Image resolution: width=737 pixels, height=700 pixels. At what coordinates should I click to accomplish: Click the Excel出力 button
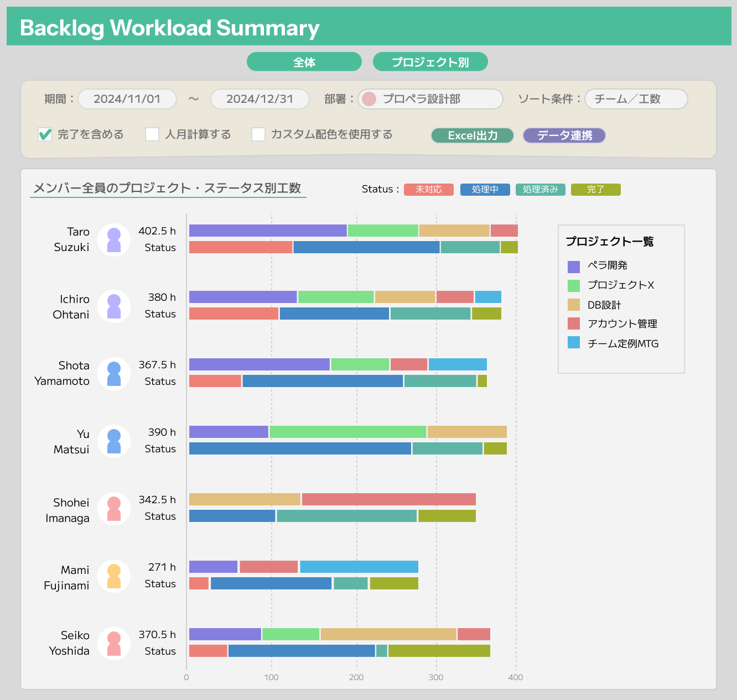(x=473, y=135)
